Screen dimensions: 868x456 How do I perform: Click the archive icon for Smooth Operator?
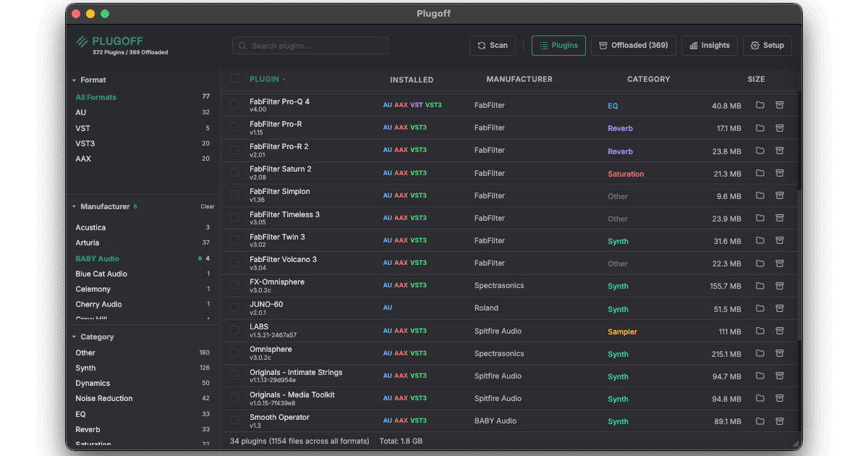(x=780, y=421)
